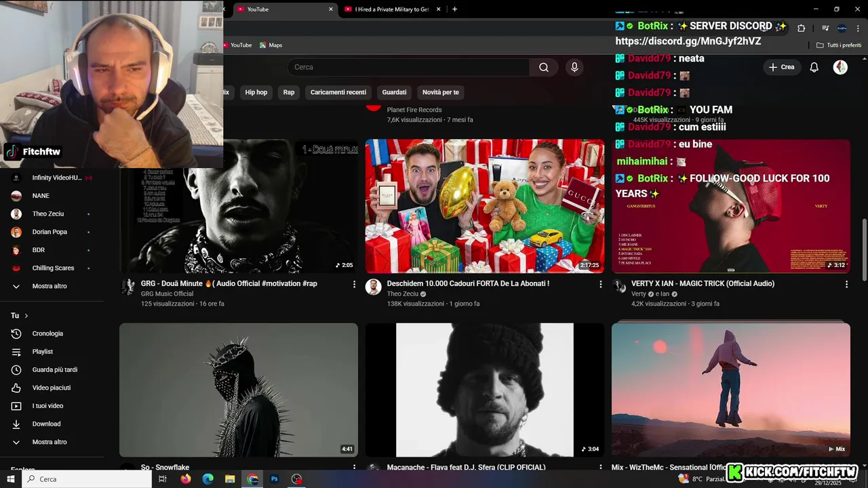Screen dimensions: 868x488
Task: Open the YouTube account avatar menu
Action: [x=840, y=67]
